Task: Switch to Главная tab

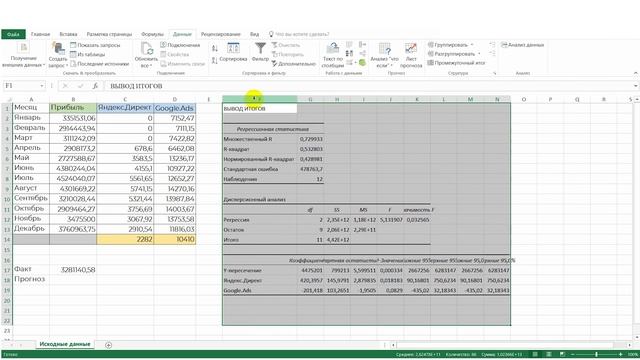Action: (x=40, y=34)
